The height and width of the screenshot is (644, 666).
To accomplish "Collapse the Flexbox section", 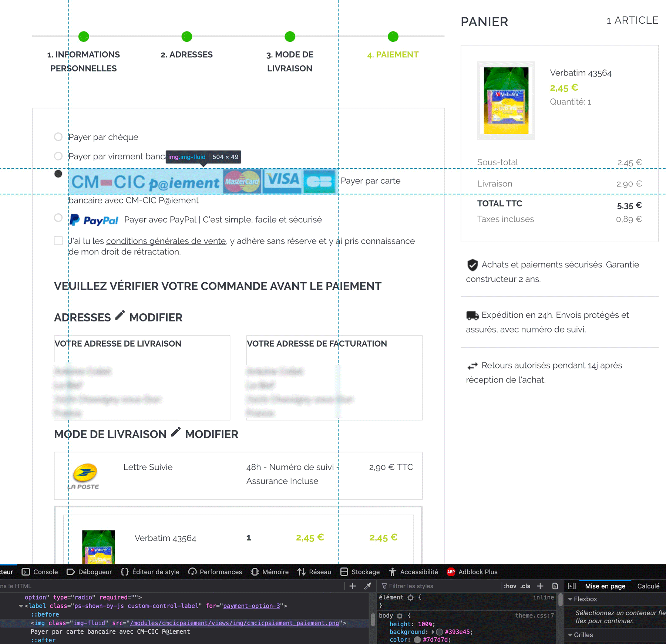I will 570,599.
